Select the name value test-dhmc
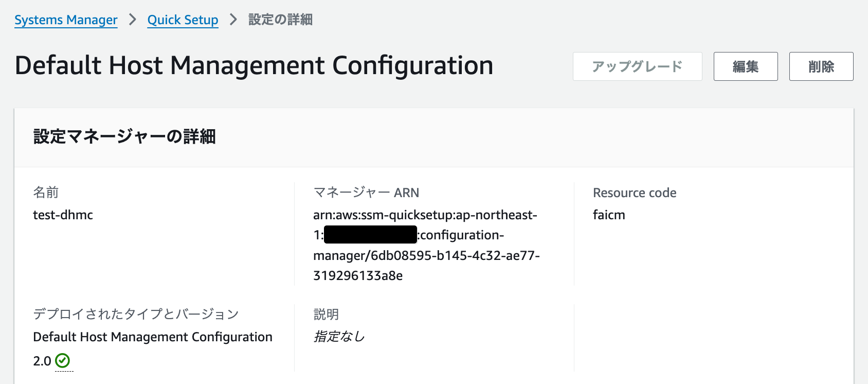 (x=63, y=215)
